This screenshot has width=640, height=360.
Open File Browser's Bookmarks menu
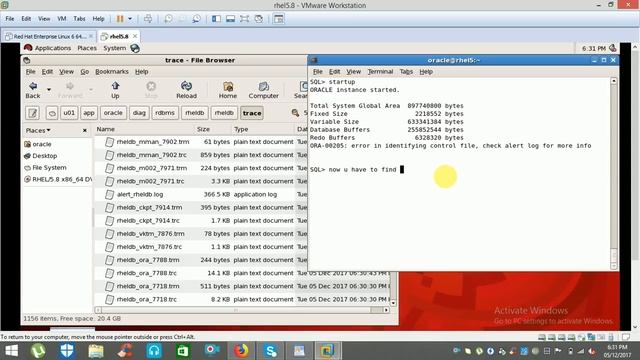(x=112, y=71)
